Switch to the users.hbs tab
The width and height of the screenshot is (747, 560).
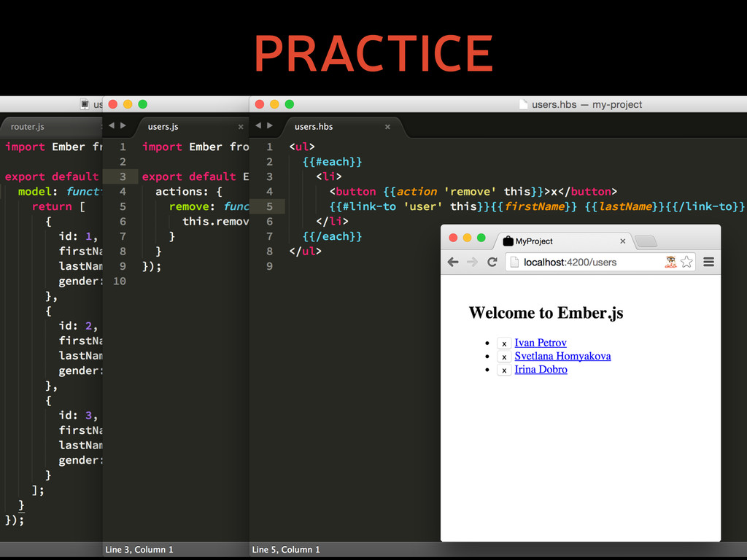[314, 127]
